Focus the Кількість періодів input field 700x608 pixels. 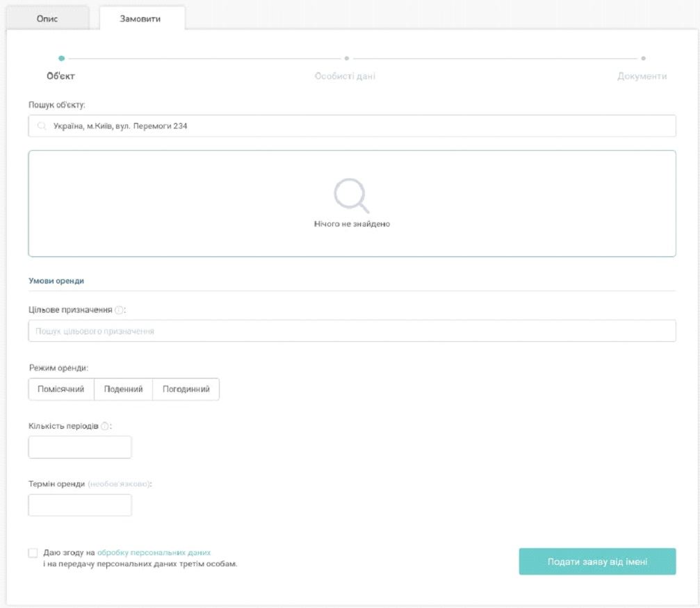click(x=80, y=447)
